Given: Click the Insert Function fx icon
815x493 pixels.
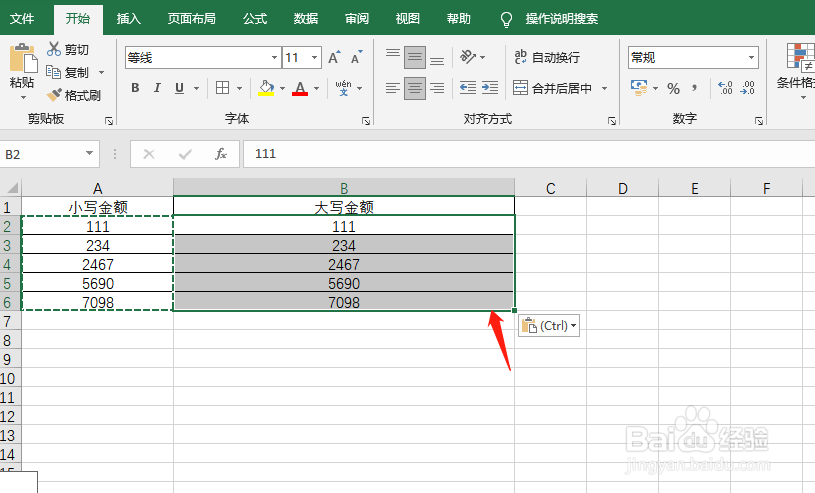Looking at the screenshot, I should click(221, 154).
